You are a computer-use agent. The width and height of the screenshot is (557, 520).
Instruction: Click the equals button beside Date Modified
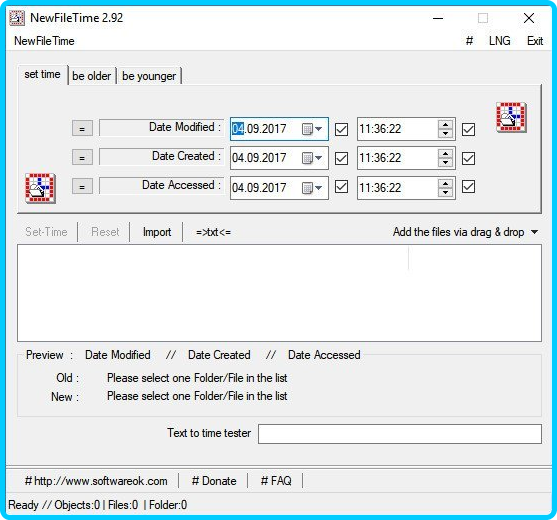click(82, 129)
